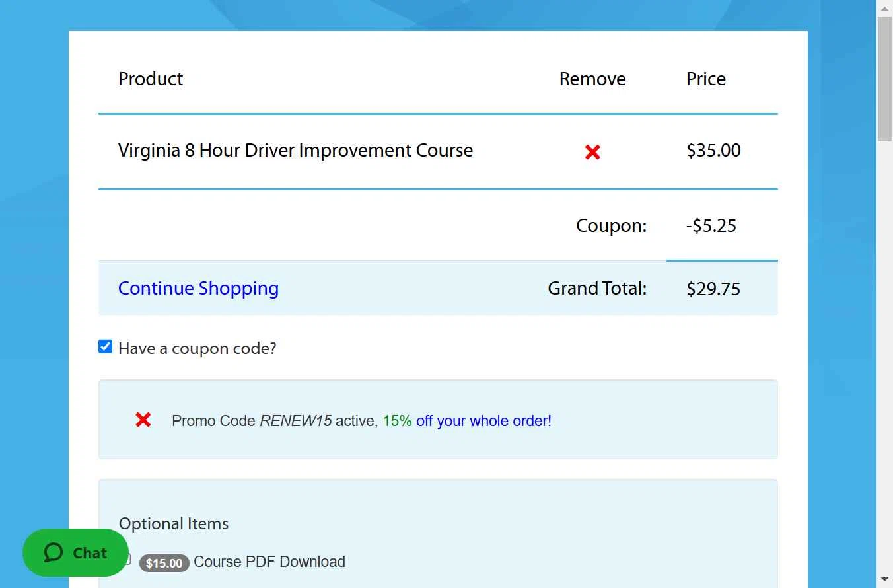Click the -$5.25 coupon discount value
Viewport: 893px width, 588px height.
pos(711,226)
